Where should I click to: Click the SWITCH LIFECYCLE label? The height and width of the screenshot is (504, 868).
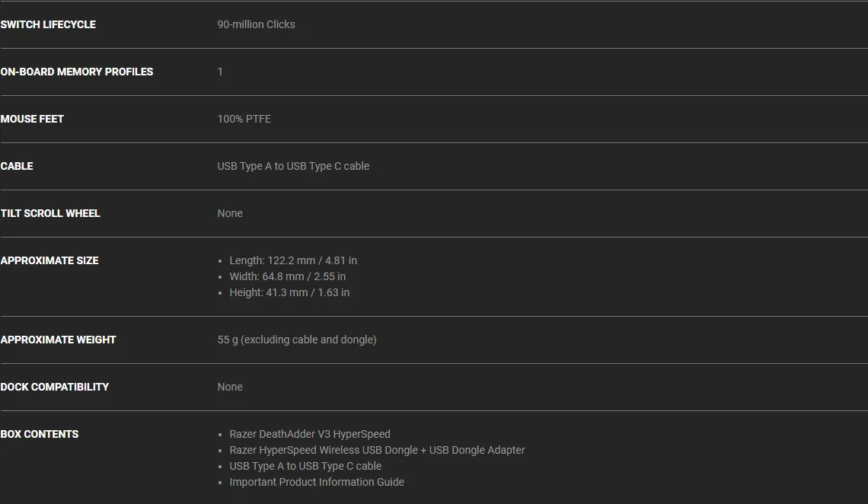point(48,24)
